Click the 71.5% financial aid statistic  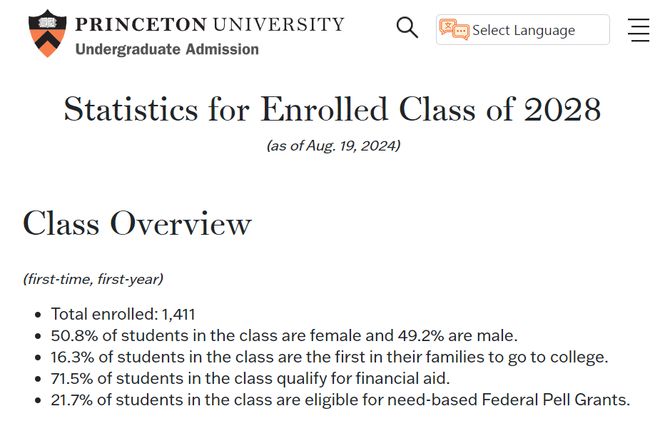click(x=250, y=378)
